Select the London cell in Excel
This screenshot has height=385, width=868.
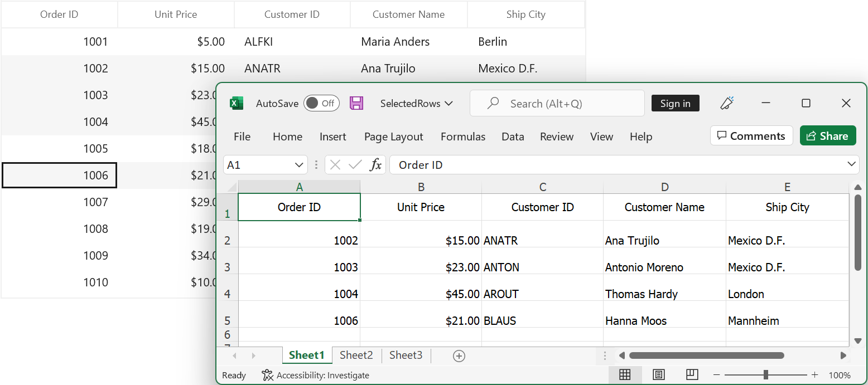tap(787, 288)
